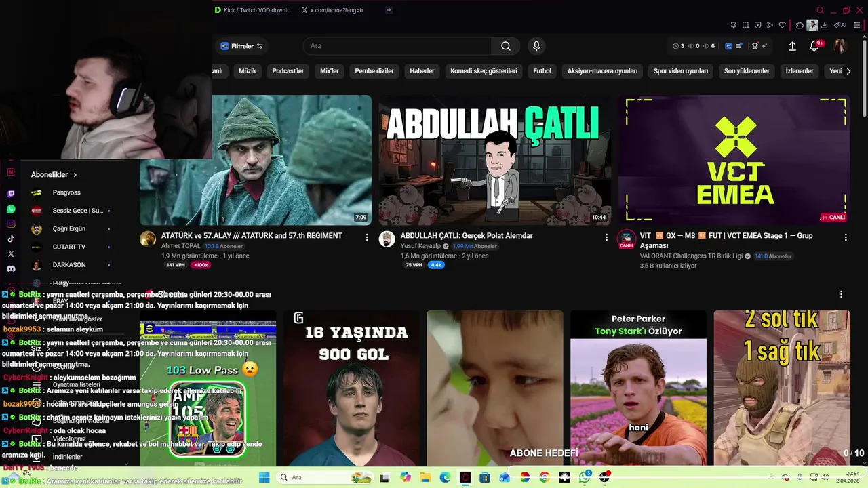Select the Aksiyon-macera oyunları chip

(602, 71)
